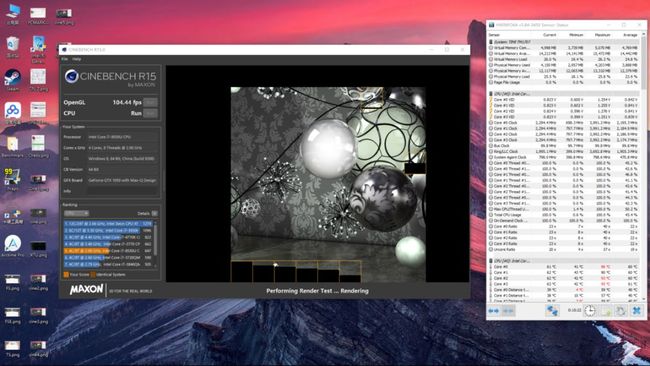This screenshot has height=366, width=650.
Task: Click the HWiNFO logging file icon
Action: pos(606,310)
